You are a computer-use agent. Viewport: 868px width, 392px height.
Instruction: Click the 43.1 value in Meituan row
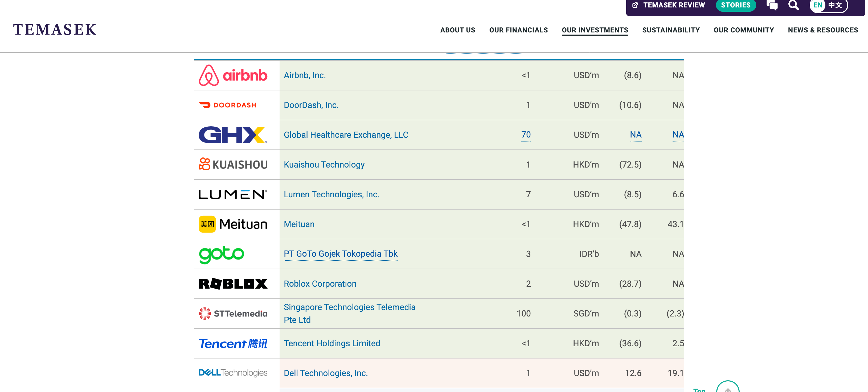click(675, 224)
